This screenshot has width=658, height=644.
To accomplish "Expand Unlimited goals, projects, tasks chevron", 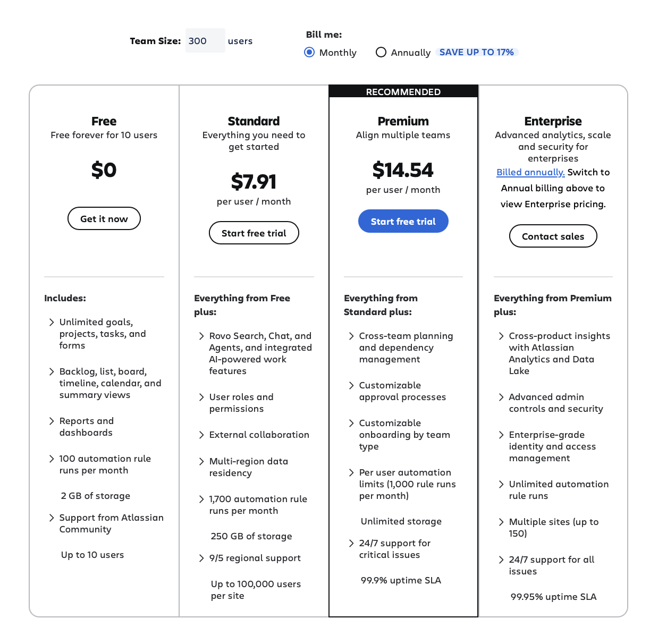I will pyautogui.click(x=52, y=322).
